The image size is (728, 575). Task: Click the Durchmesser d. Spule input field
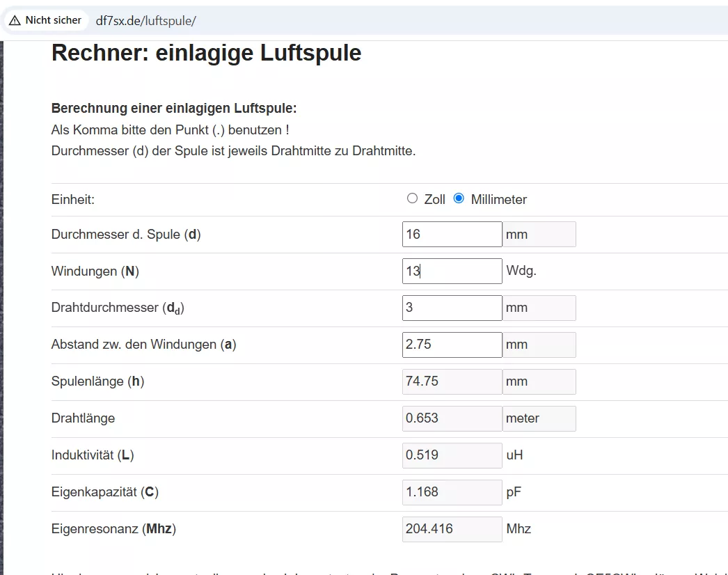452,235
